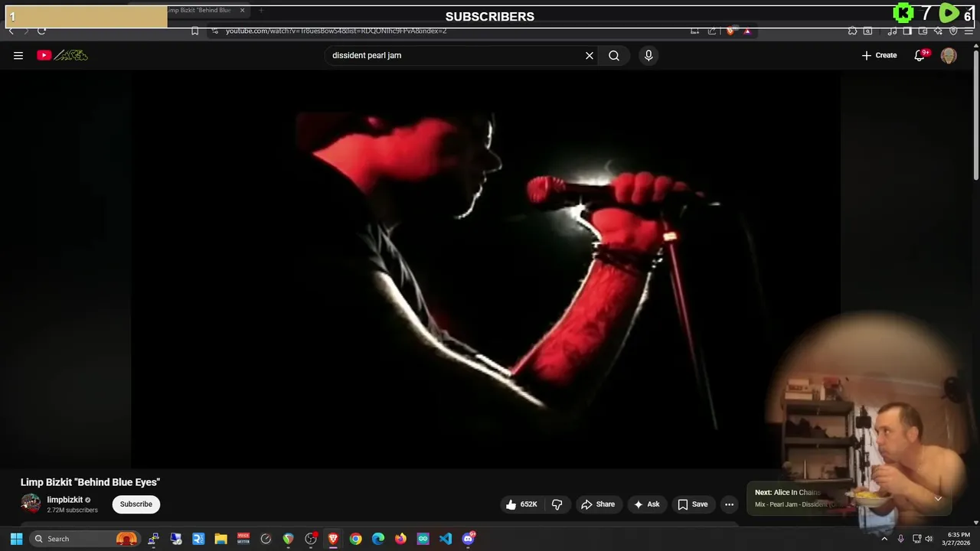Open Visual Studio Code from taskbar
Image resolution: width=980 pixels, height=551 pixels.
[x=446, y=539]
